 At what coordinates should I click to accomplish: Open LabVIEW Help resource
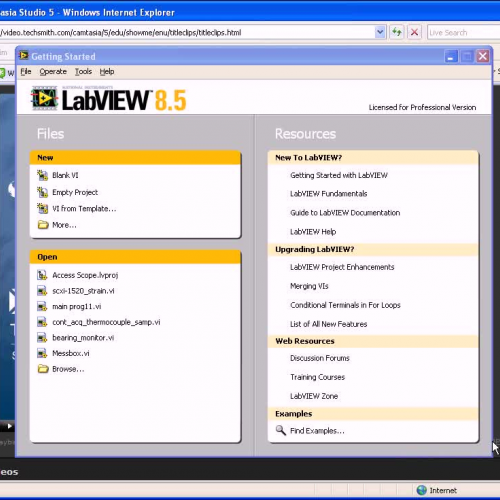[313, 232]
